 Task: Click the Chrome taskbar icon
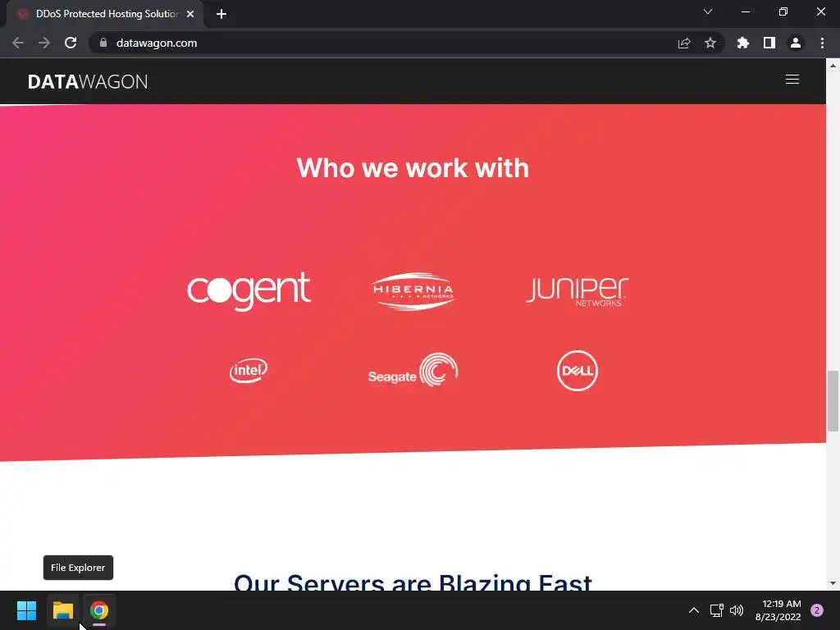(99, 610)
